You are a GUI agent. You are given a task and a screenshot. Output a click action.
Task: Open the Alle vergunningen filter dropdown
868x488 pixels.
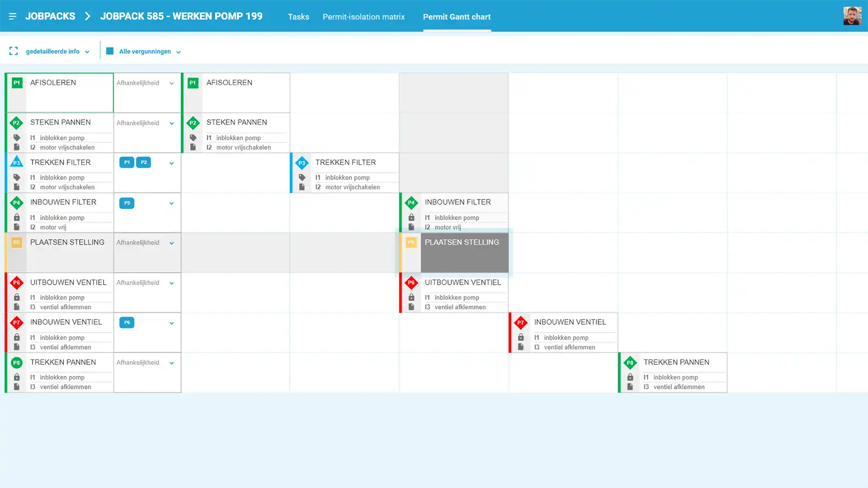(178, 52)
